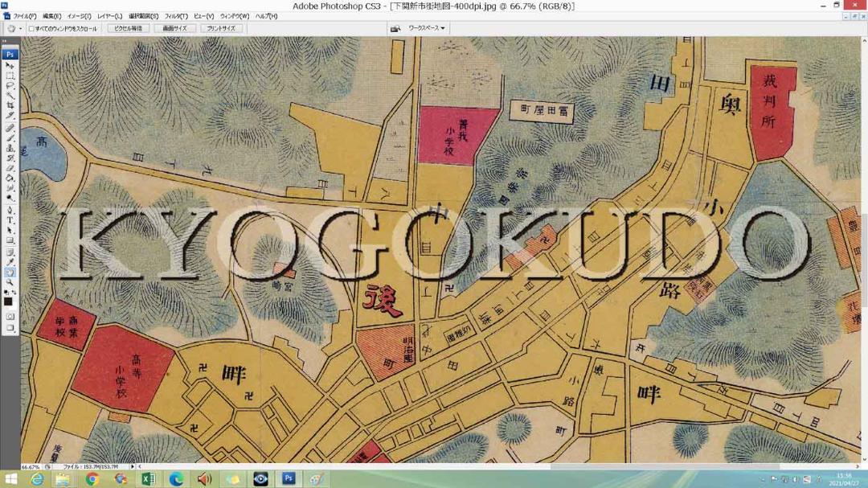Screen dimensions: 868x488
Task: Open the 編集(E) menu
Action: (52, 16)
